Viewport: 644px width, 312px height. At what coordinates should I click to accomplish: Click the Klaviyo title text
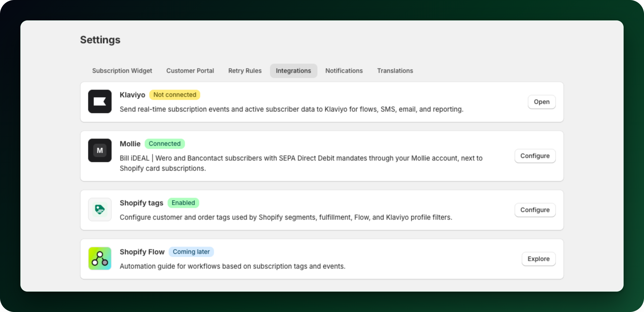point(132,95)
